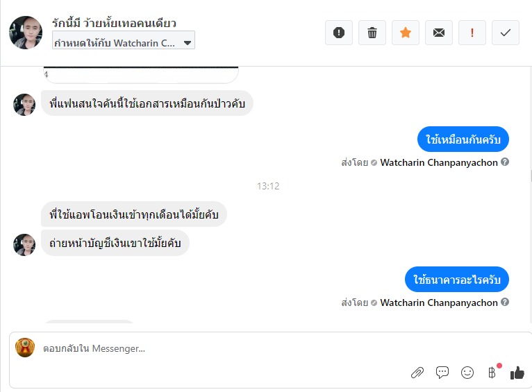532x392 pixels.
Task: Attach a file with paperclip icon
Action: pyautogui.click(x=417, y=373)
